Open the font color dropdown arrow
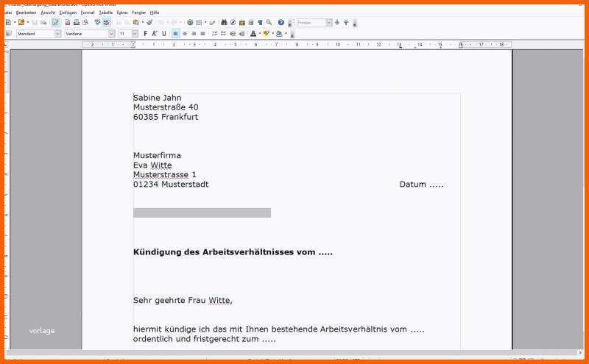This screenshot has height=364, width=589. click(x=260, y=34)
